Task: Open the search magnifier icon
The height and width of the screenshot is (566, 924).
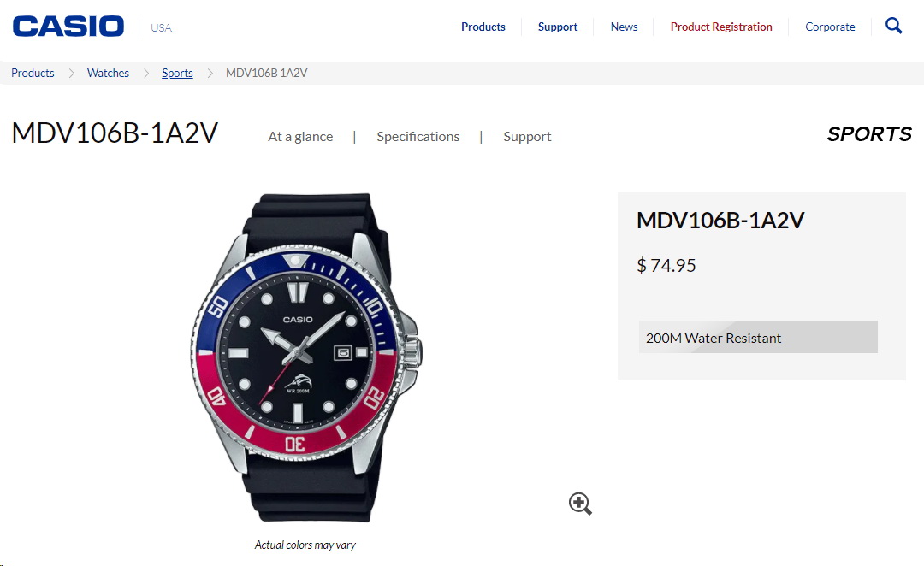Action: (x=893, y=26)
